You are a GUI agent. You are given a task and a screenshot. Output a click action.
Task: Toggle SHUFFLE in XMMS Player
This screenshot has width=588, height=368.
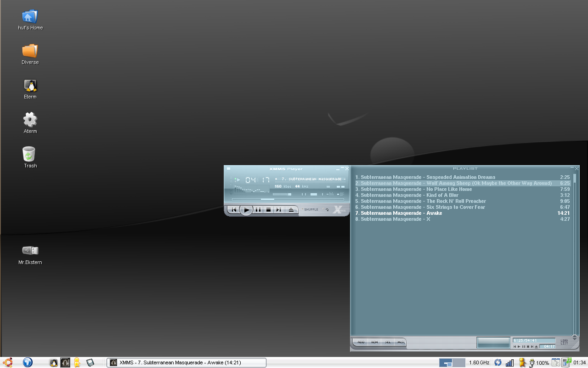[x=310, y=210]
